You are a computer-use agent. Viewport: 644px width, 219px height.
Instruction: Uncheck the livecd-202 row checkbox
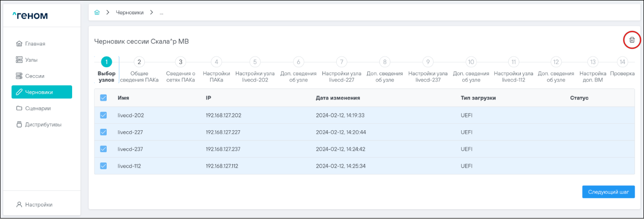pyautogui.click(x=103, y=116)
